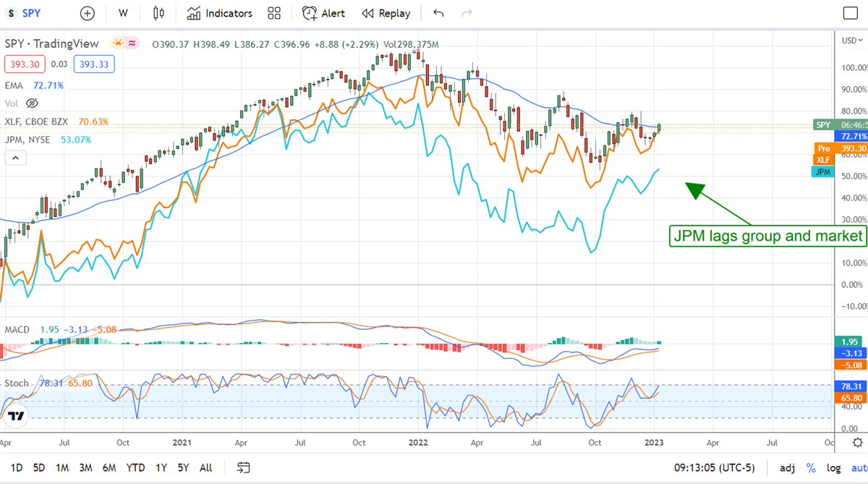Open the Indicators panel
The height and width of the screenshot is (484, 868).
click(219, 13)
